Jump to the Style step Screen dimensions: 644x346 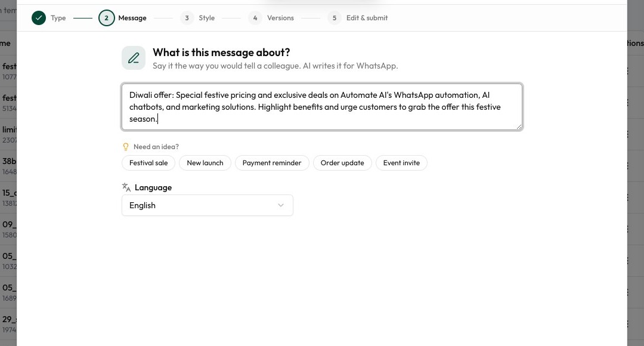coord(197,18)
